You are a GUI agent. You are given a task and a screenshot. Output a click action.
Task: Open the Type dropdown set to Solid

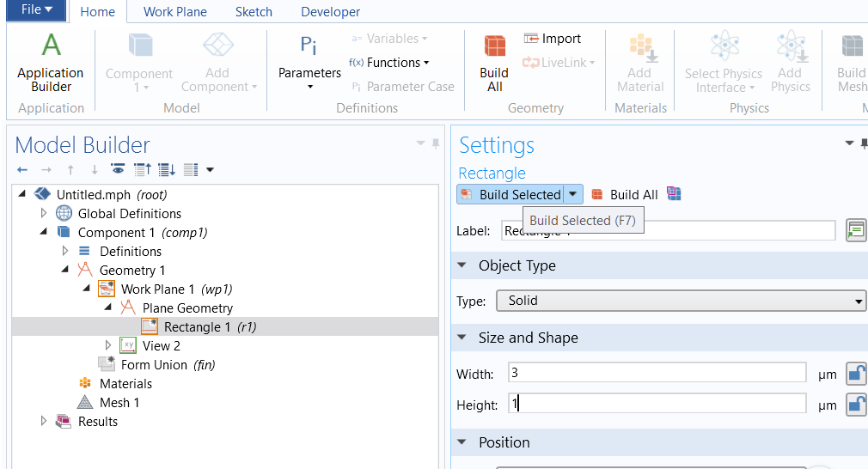680,301
